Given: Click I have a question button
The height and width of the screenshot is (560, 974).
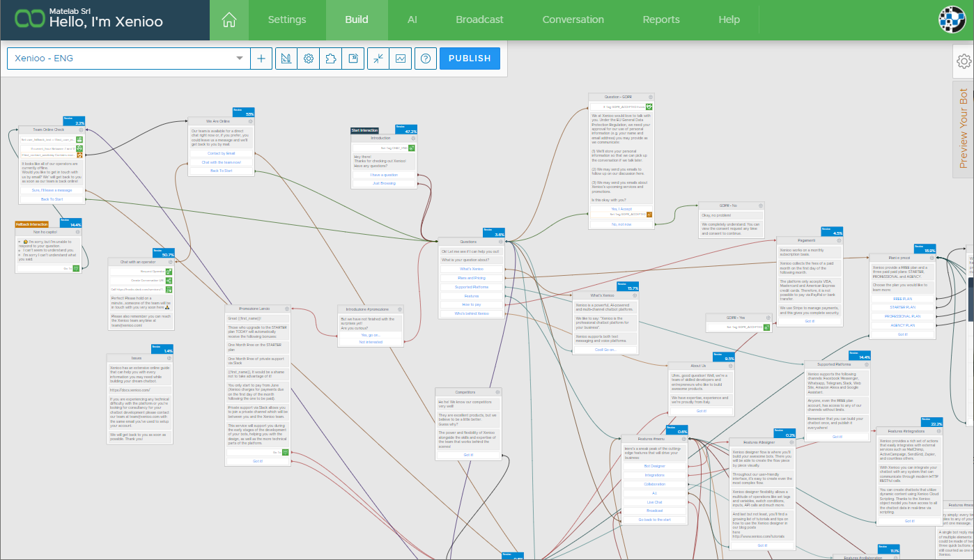Looking at the screenshot, I should (x=384, y=175).
